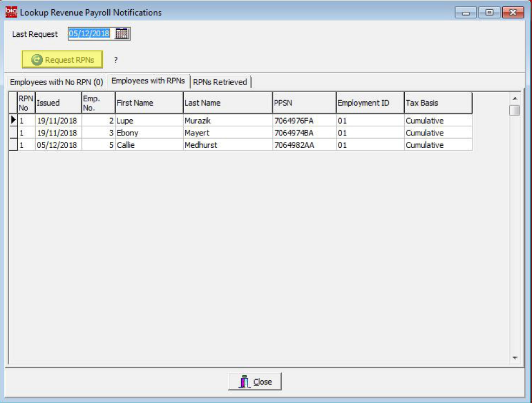Viewport: 532px width, 403px height.
Task: Click the app logo in title bar
Action: [11, 12]
